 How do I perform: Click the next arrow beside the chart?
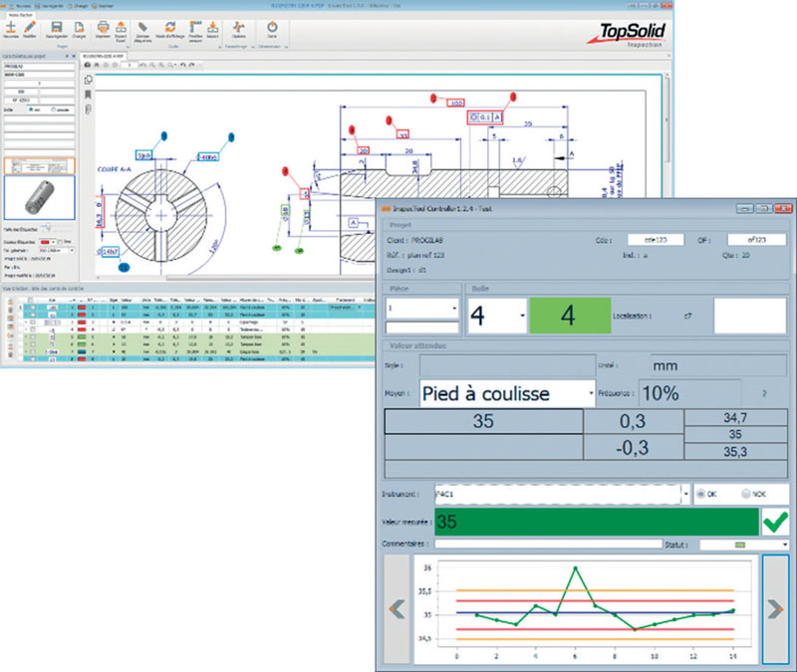pyautogui.click(x=776, y=609)
